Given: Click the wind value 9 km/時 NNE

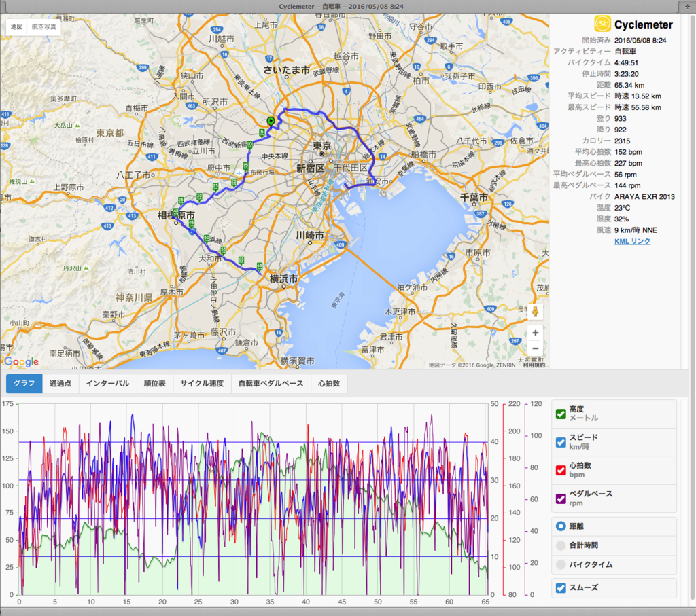Looking at the screenshot, I should 636,230.
